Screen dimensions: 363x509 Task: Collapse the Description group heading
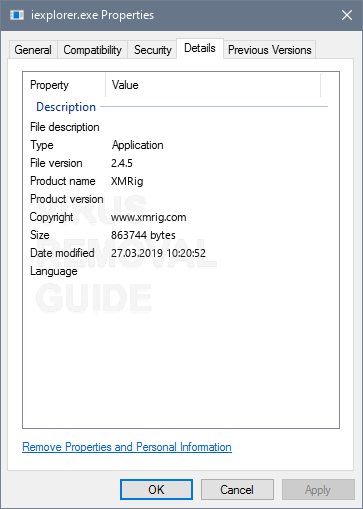(66, 107)
